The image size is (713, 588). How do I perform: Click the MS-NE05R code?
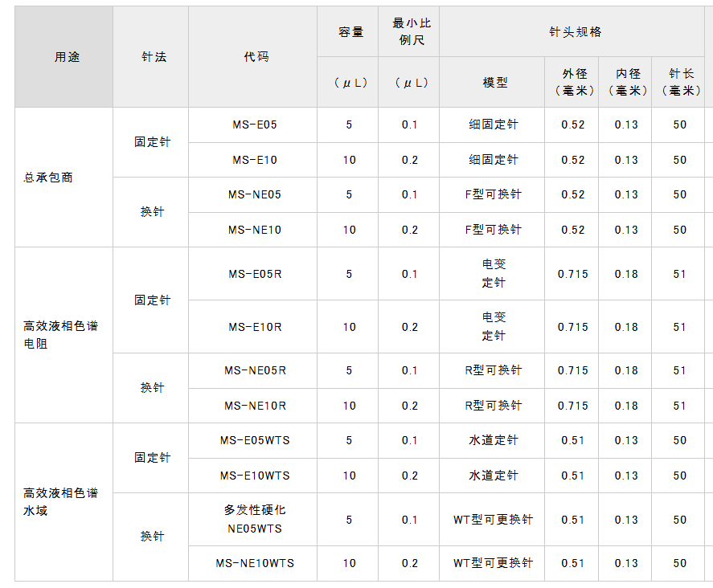coord(255,370)
